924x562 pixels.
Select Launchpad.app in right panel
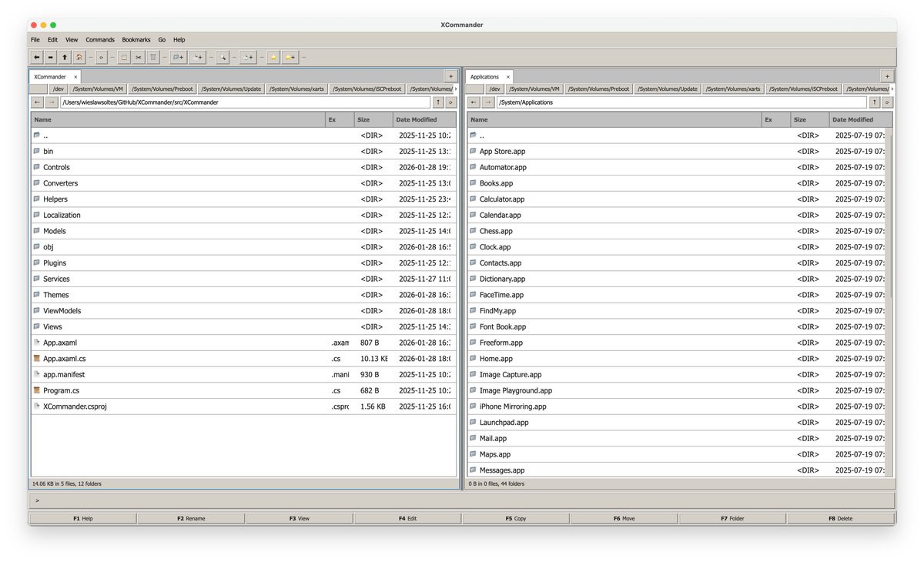[676, 423]
